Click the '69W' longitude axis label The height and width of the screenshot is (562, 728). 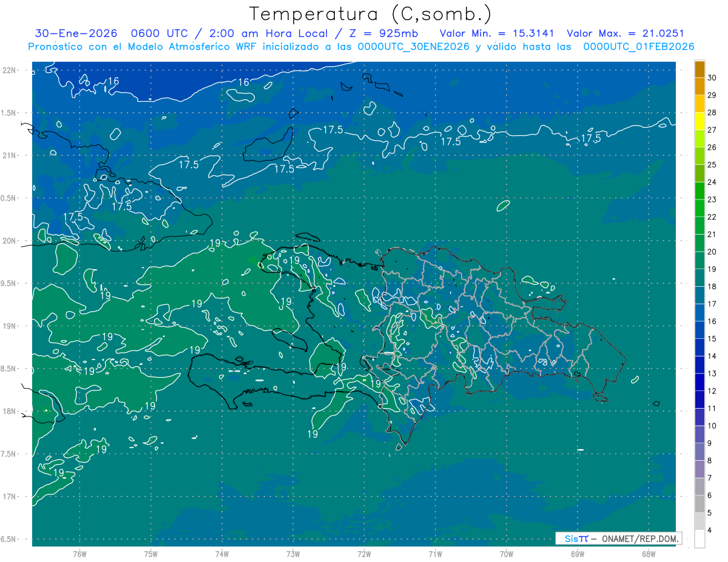578,554
